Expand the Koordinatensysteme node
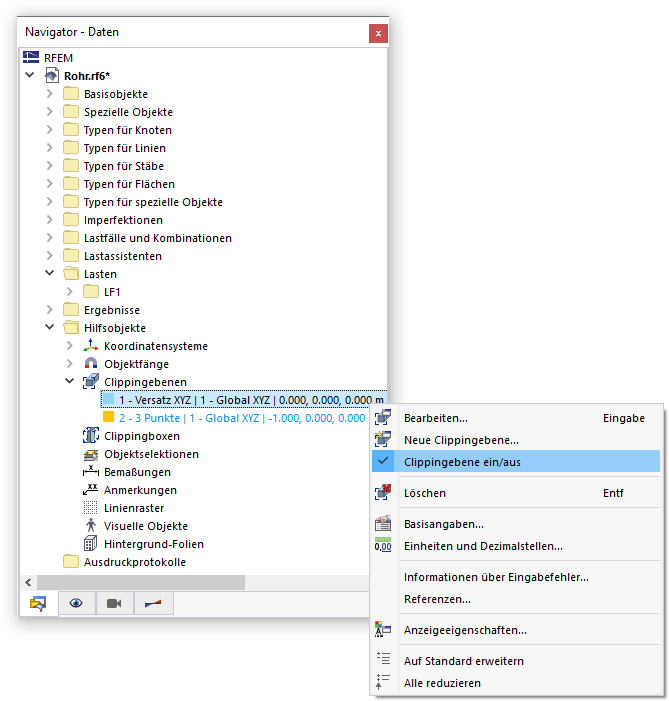This screenshot has width=669, height=701. pos(70,346)
